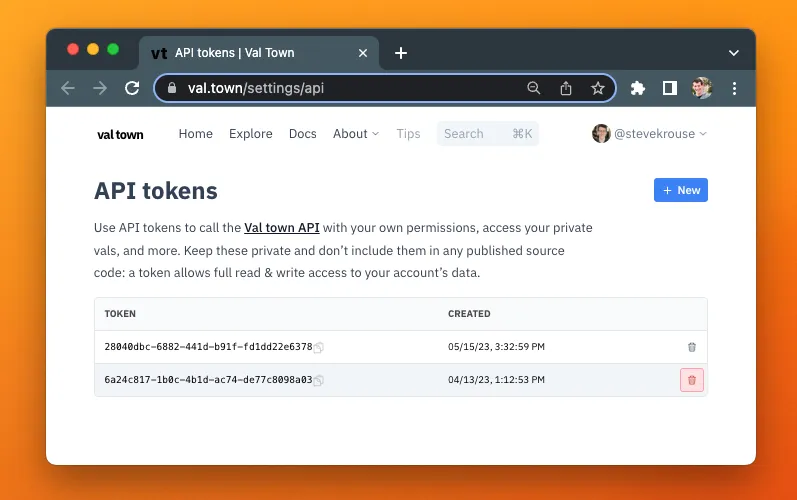Open a new browser tab
The image size is (797, 500).
click(401, 53)
